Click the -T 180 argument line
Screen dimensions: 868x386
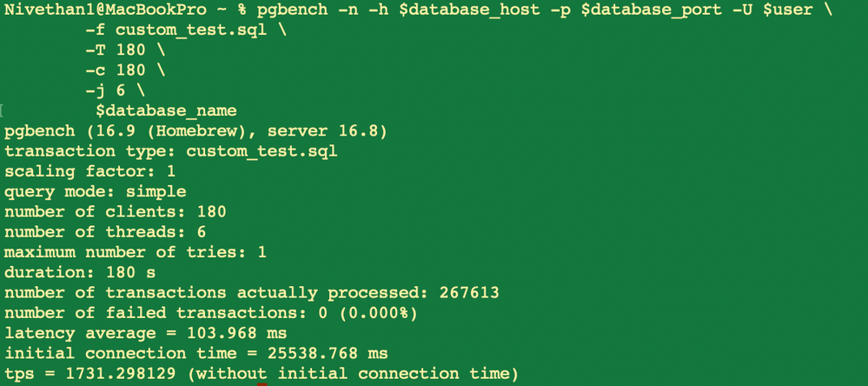[x=121, y=50]
